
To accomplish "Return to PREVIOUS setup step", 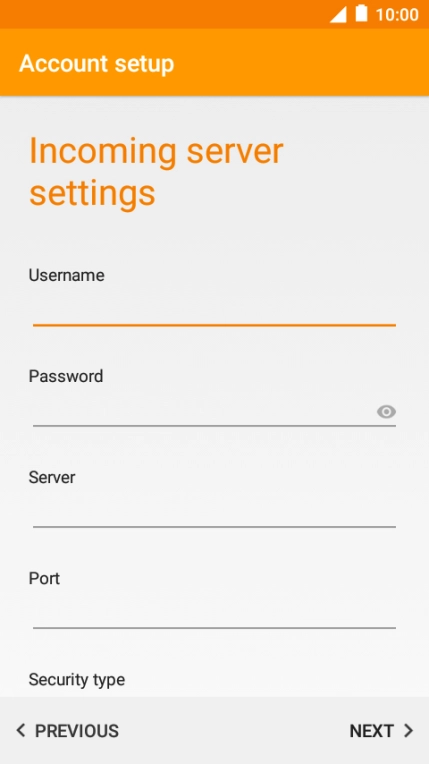I will point(67,730).
